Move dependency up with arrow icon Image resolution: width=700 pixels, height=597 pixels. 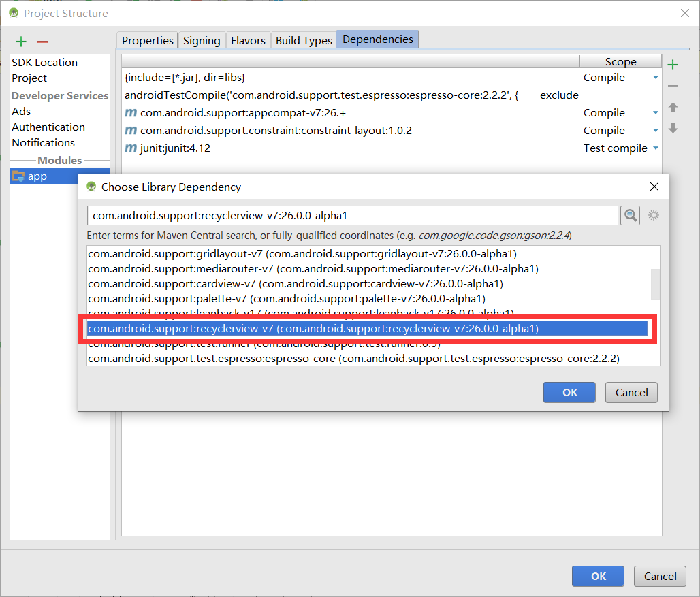click(x=673, y=107)
